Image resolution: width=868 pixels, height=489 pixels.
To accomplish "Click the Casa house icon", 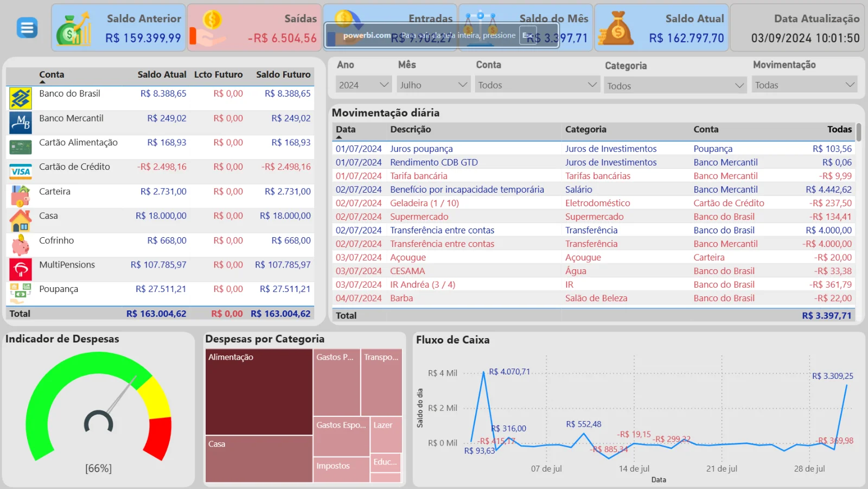I will (x=21, y=220).
